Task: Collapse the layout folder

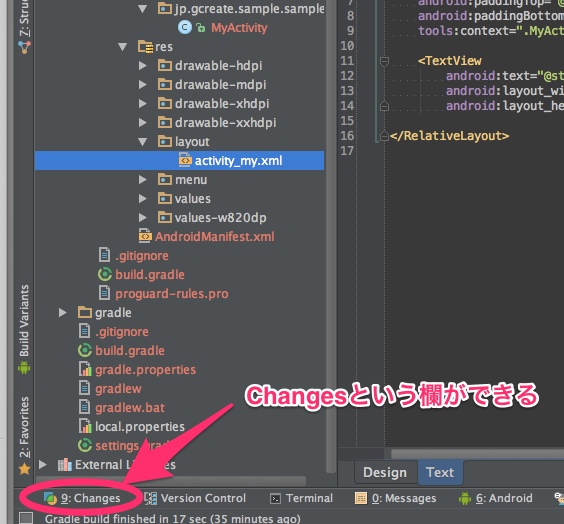Action: 143,142
